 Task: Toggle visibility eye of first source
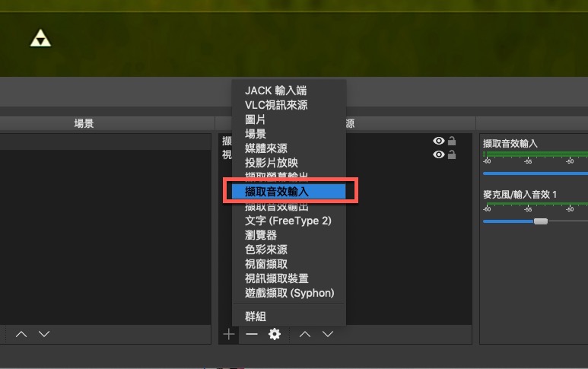coord(439,141)
